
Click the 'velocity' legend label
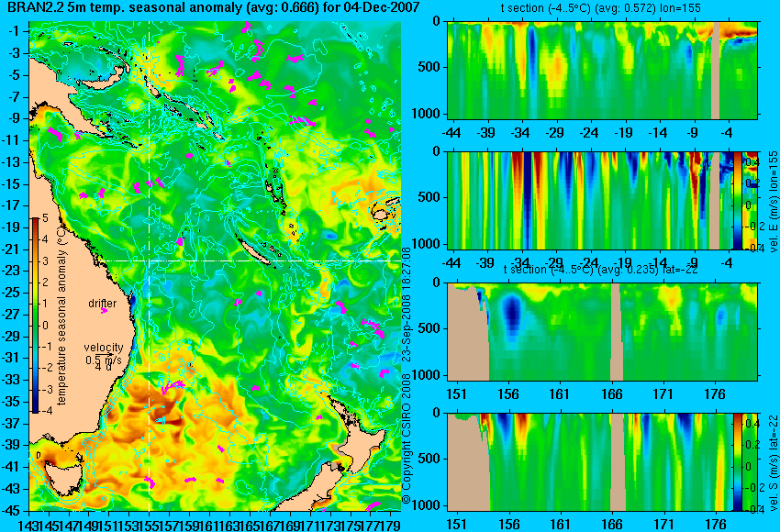click(x=104, y=348)
